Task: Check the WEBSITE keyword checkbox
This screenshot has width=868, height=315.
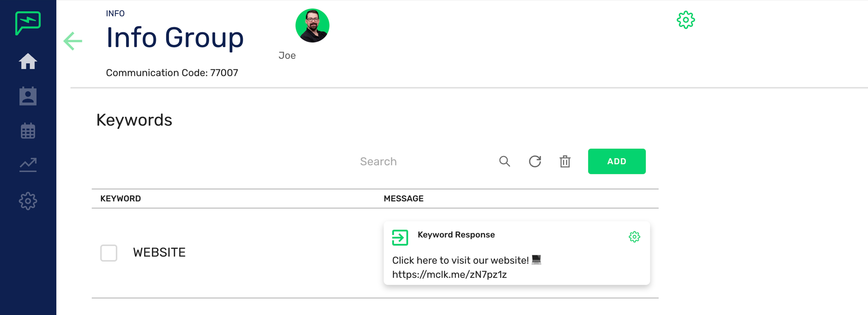Action: point(108,253)
